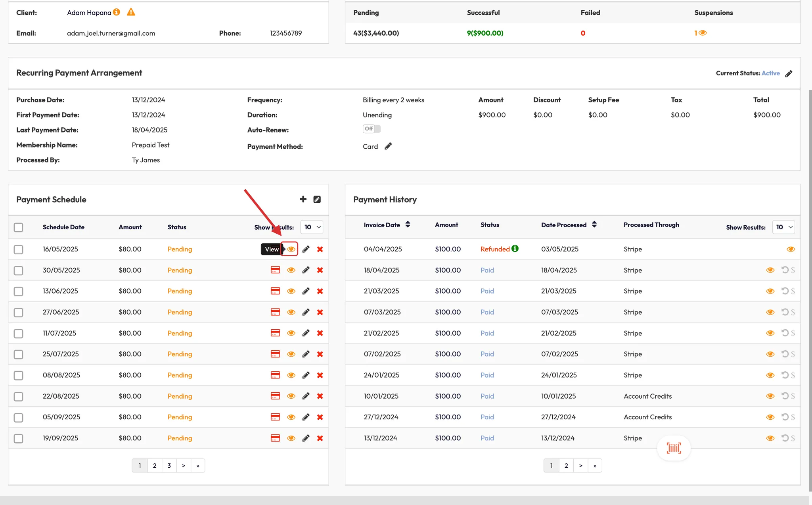View the 04/04/2025 refunded invoice with eye icon
This screenshot has height=505, width=812.
790,249
